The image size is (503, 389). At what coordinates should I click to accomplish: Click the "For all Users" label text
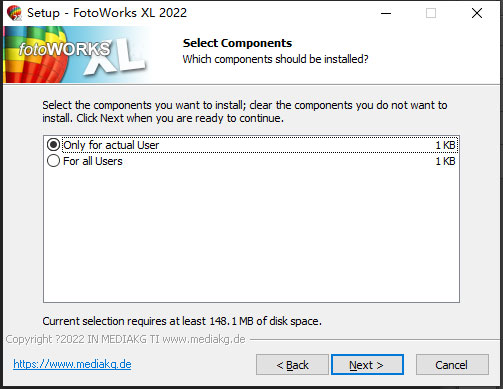(x=93, y=161)
